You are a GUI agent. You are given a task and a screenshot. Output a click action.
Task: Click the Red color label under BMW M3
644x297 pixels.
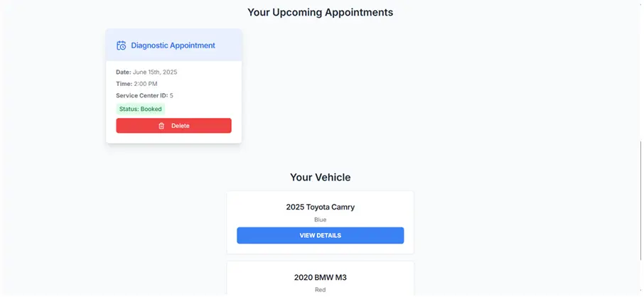tap(320, 290)
